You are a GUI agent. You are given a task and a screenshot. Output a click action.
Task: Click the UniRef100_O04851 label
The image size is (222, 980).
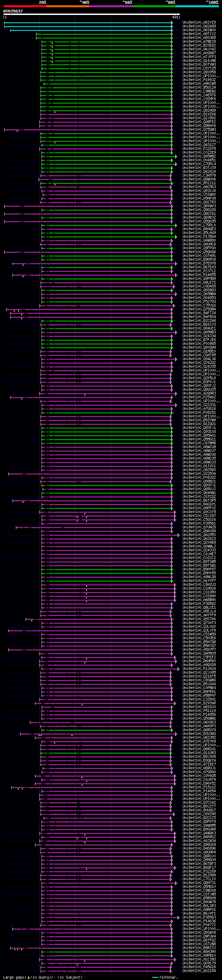(199, 160)
